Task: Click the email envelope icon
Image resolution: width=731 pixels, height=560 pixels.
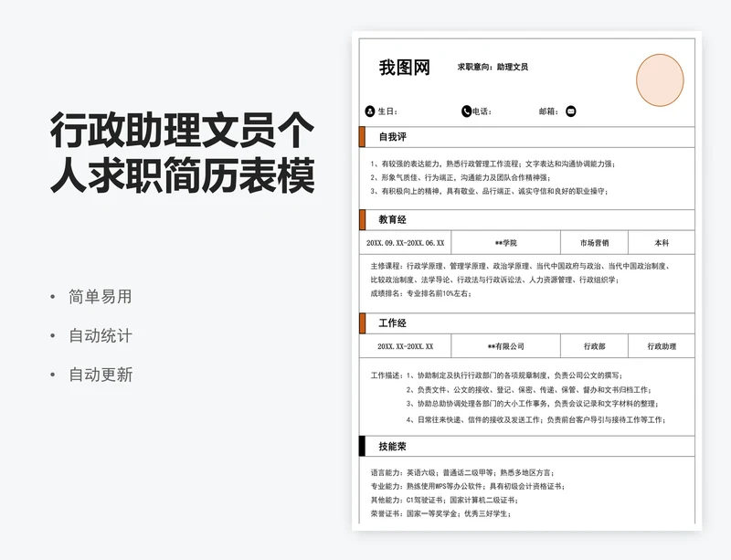Action: [570, 111]
